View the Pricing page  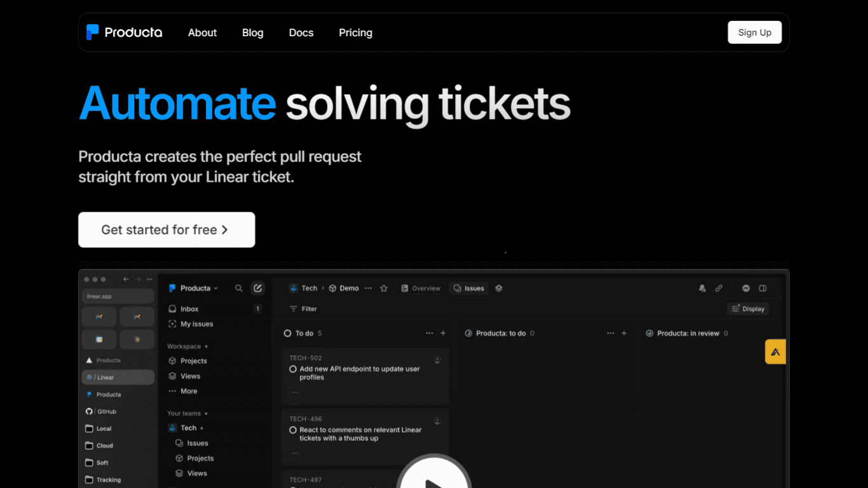(356, 32)
